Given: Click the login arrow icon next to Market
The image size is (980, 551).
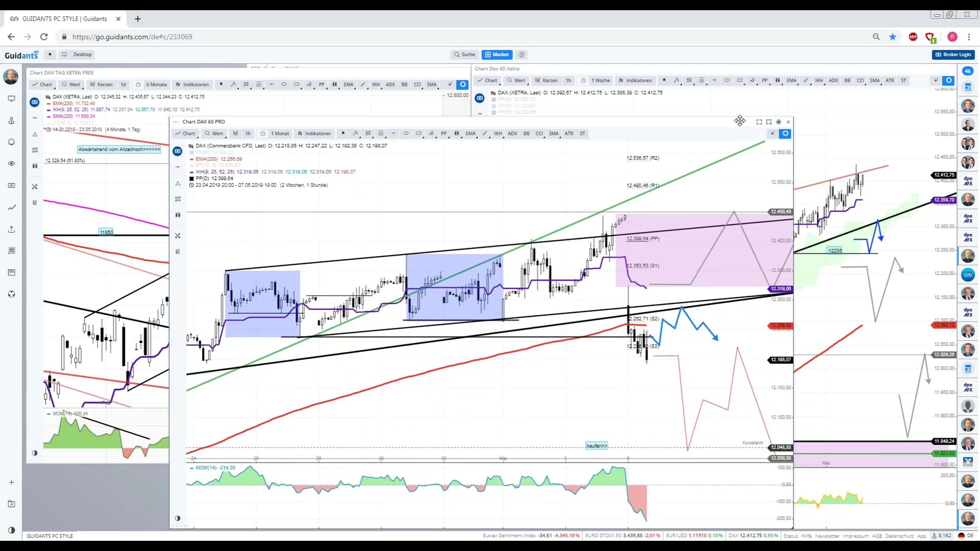Looking at the screenshot, I should pyautogui.click(x=521, y=55).
